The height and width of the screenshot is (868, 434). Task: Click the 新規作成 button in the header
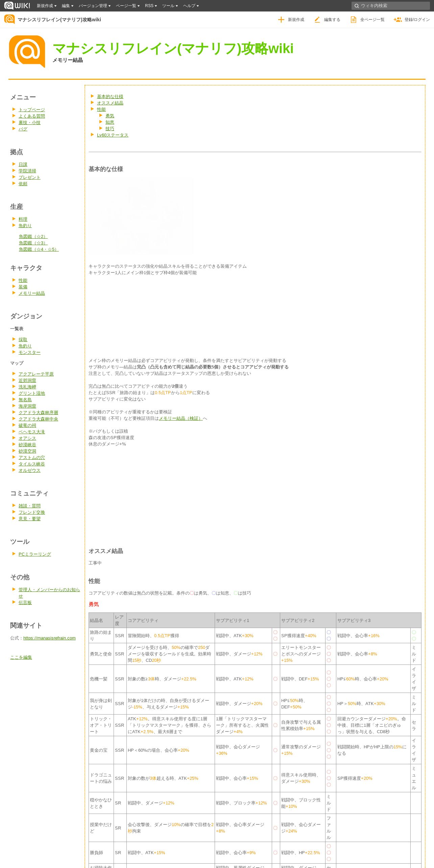291,20
